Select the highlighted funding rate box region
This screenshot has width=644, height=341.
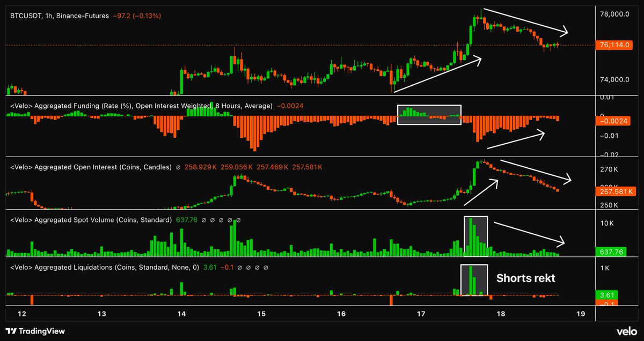(429, 115)
